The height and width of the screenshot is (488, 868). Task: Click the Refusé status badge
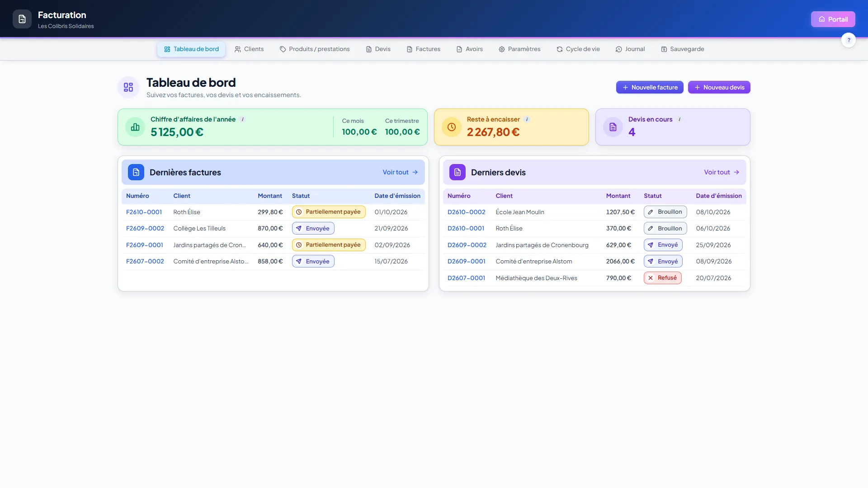[x=662, y=278]
